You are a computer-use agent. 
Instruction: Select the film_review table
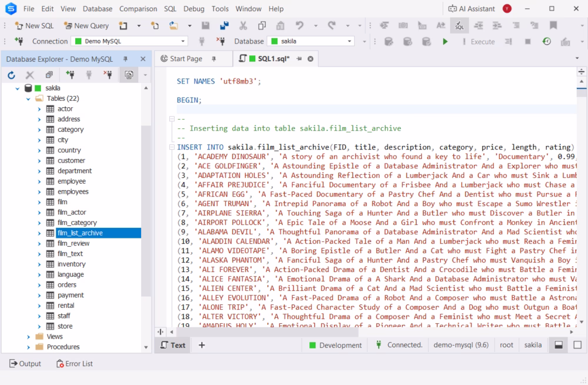pos(73,243)
